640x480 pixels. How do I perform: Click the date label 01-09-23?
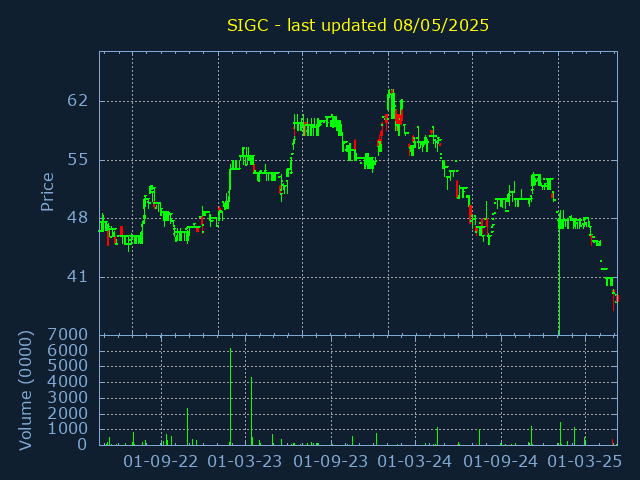click(x=331, y=462)
